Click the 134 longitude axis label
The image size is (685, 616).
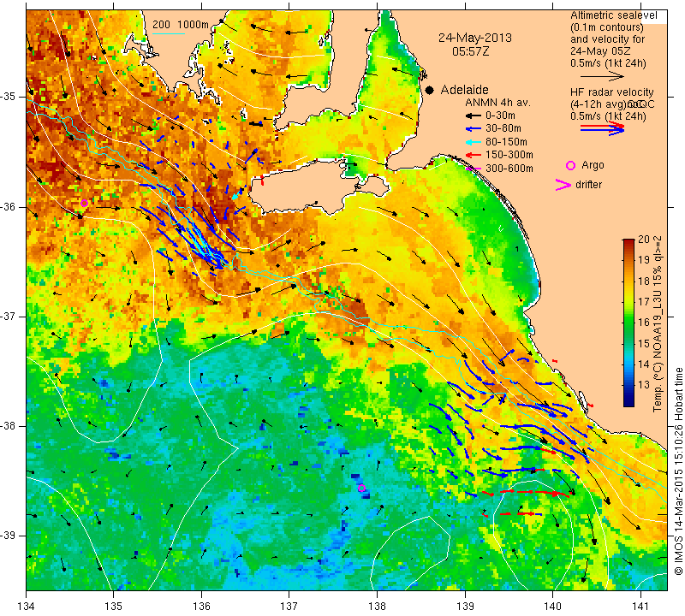click(x=27, y=607)
